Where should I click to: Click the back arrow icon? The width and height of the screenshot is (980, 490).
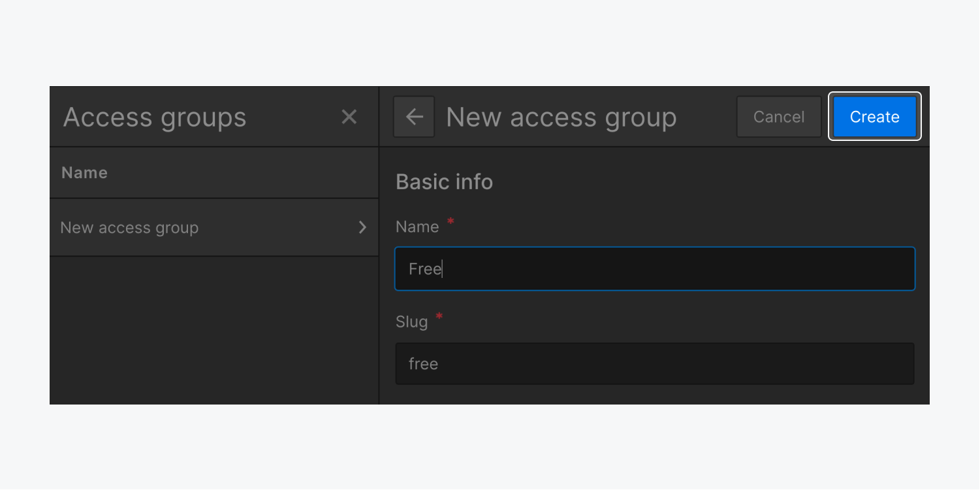414,117
